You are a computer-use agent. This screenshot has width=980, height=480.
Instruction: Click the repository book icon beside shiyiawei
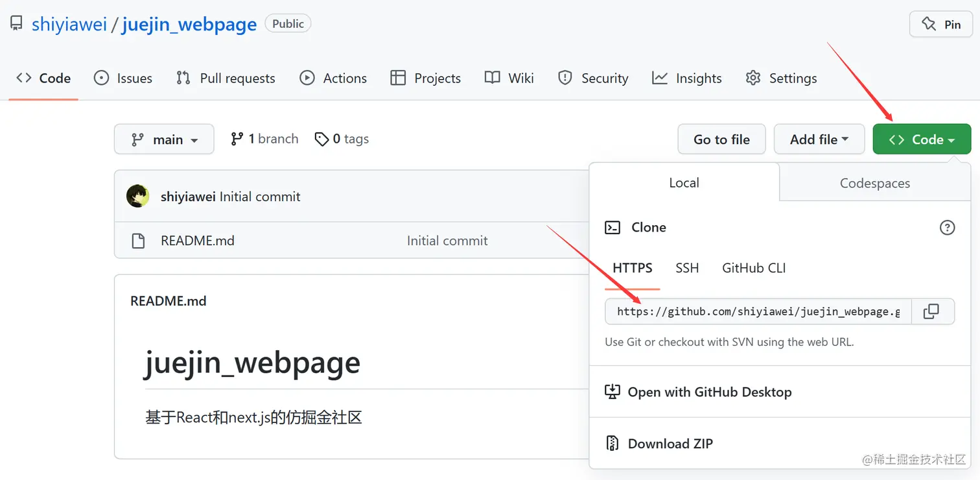[x=16, y=25]
